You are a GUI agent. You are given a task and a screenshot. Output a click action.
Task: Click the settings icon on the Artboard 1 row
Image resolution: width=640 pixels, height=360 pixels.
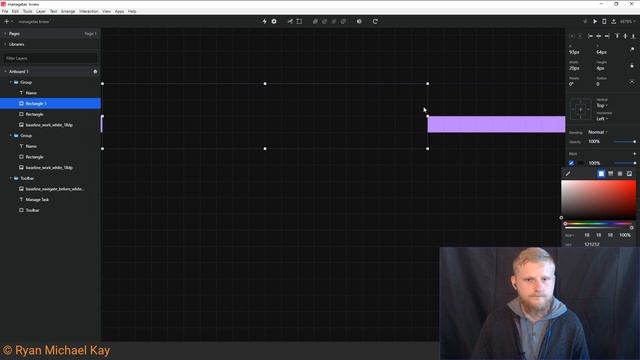95,71
